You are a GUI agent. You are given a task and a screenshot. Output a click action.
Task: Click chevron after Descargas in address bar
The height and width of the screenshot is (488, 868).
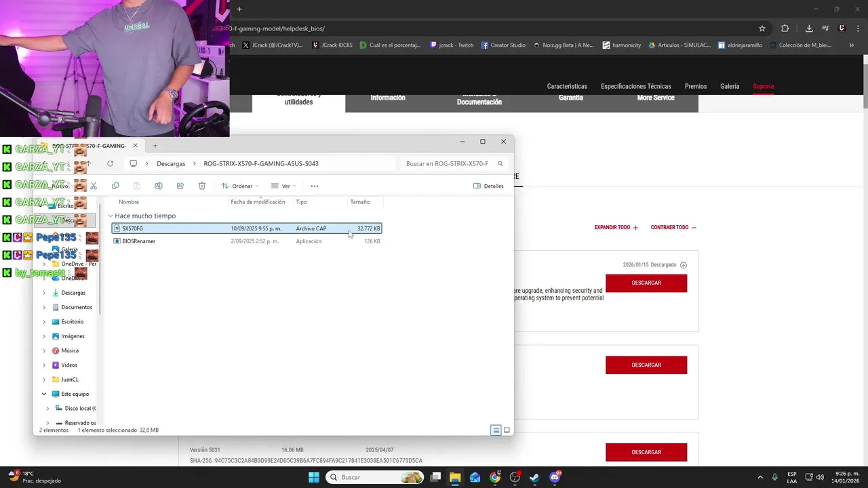click(195, 163)
